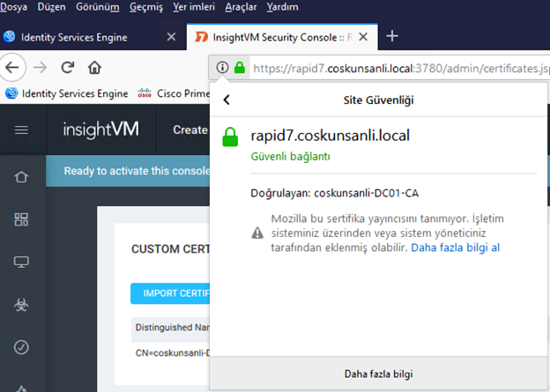The image size is (550, 392).
Task: Click Doğrulayan: coskunsanli-DC01-CA text
Action: tap(335, 193)
